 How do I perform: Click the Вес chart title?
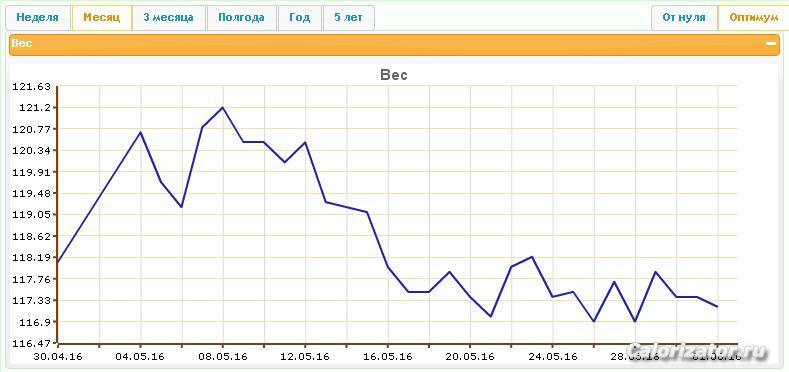(394, 76)
